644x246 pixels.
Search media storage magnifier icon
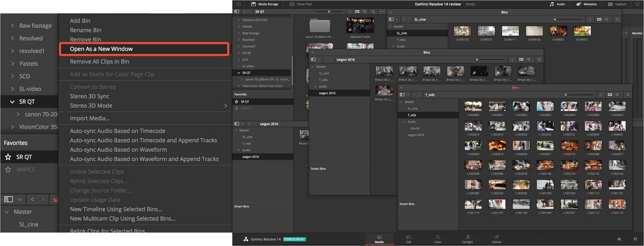(373, 12)
